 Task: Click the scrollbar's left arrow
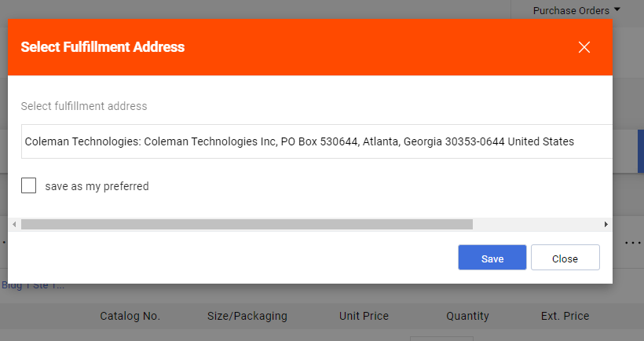pyautogui.click(x=14, y=224)
